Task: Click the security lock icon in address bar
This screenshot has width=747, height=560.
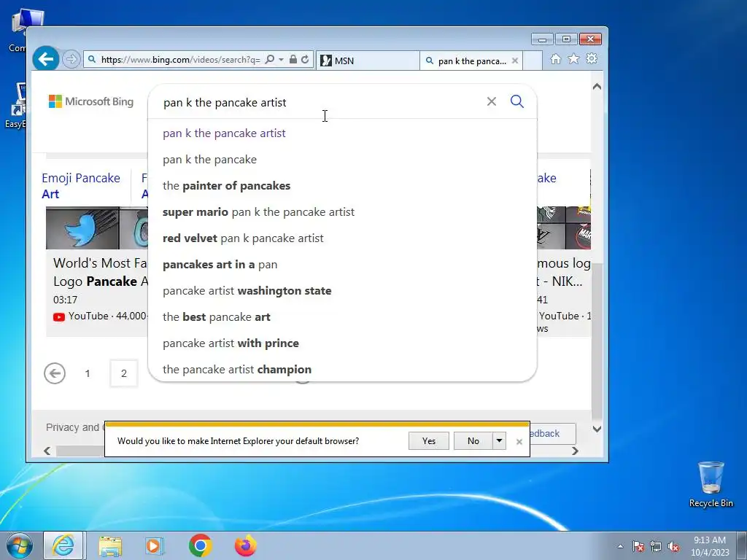Action: click(x=293, y=59)
